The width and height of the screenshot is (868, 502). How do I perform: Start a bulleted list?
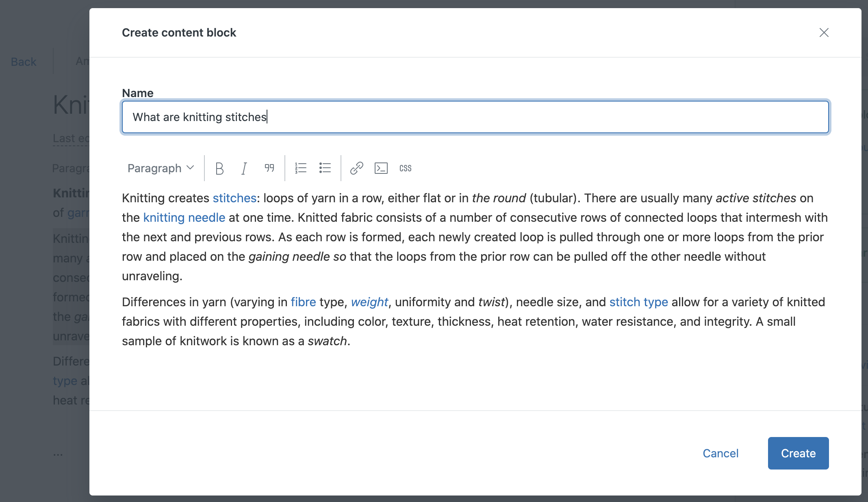tap(325, 168)
